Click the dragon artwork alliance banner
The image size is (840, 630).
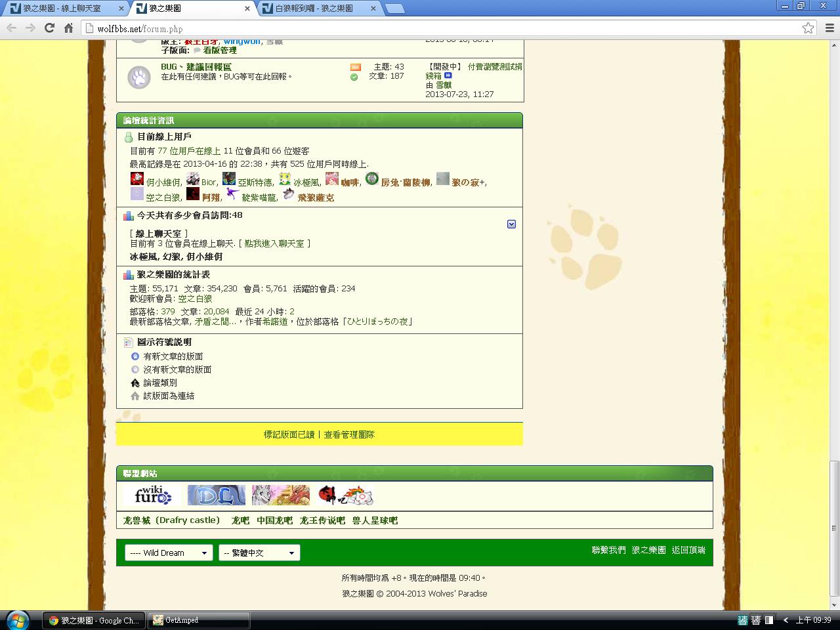click(x=280, y=495)
